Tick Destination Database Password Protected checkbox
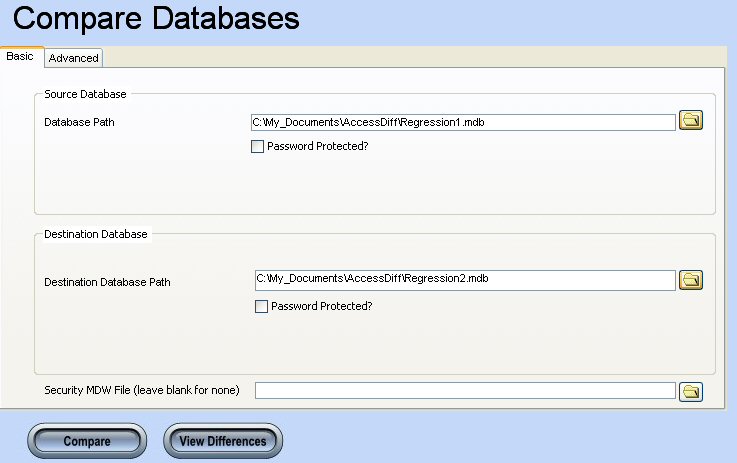Screen dimensions: 737x463 coord(262,306)
